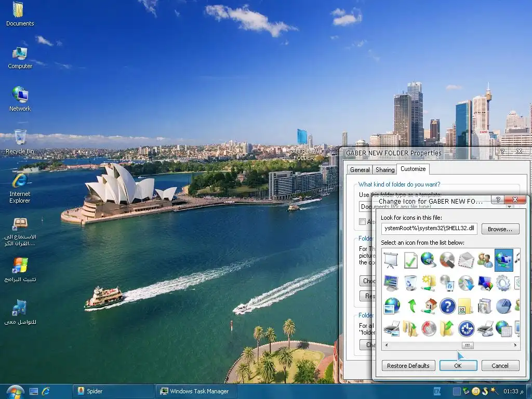
Task: Select the printer with photo icon
Action: click(392, 328)
